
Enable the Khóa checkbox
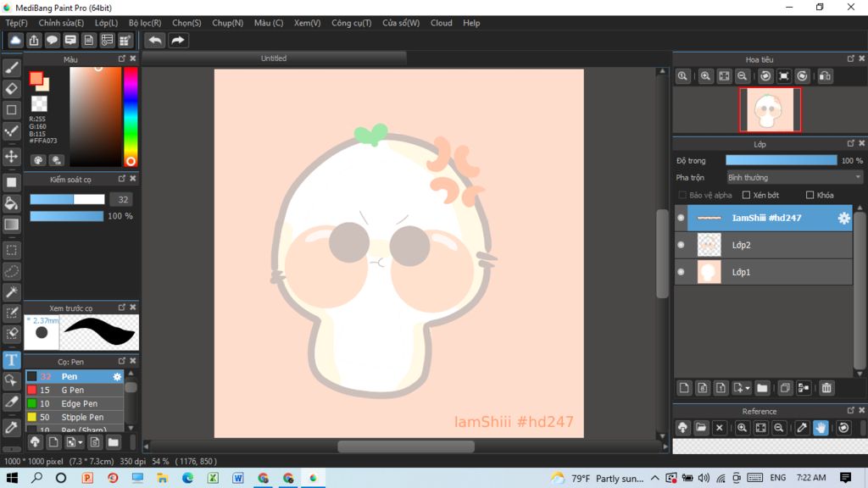[x=810, y=196]
